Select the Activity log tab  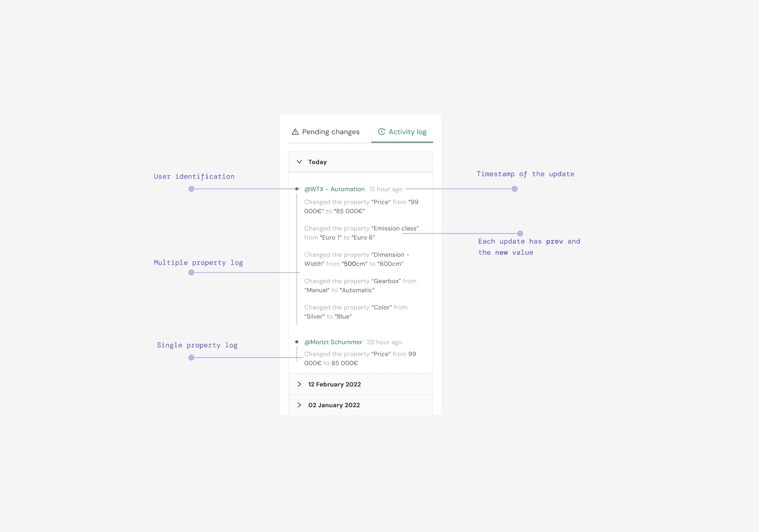click(x=402, y=132)
